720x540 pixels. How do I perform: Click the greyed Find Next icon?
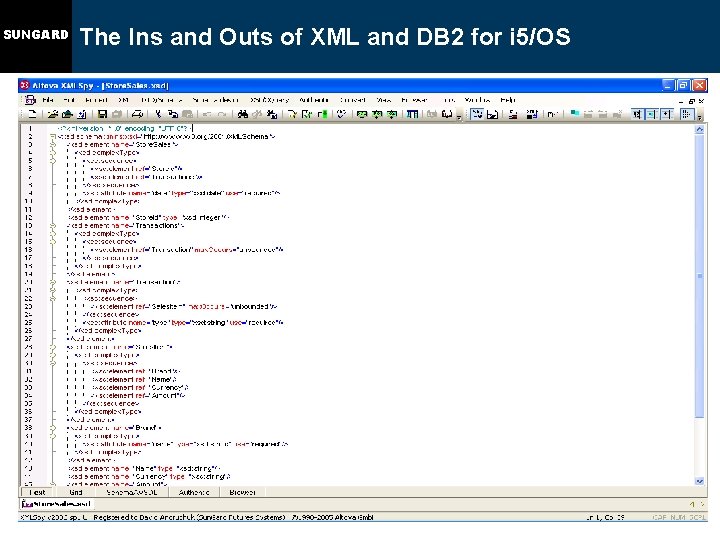(x=257, y=114)
